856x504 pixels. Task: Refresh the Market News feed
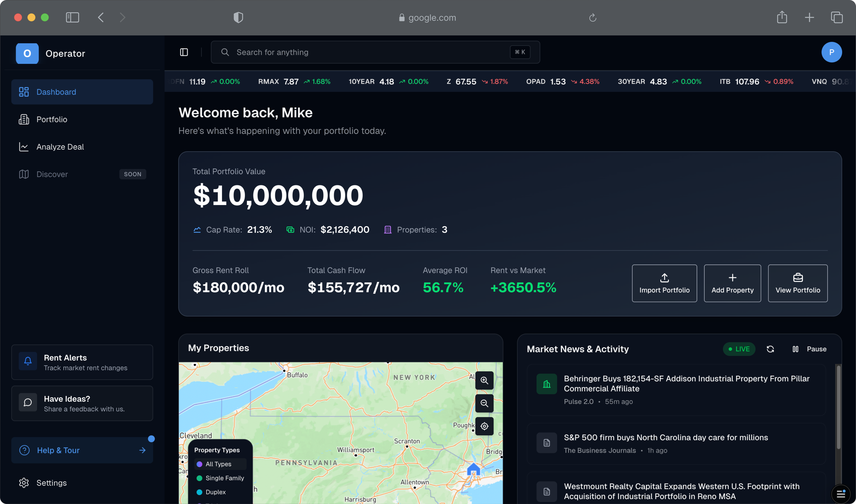tap(770, 349)
